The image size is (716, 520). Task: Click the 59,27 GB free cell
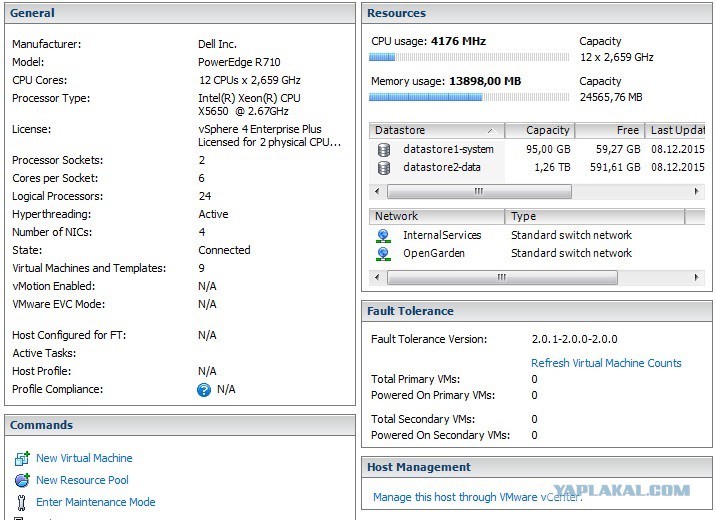(x=618, y=149)
